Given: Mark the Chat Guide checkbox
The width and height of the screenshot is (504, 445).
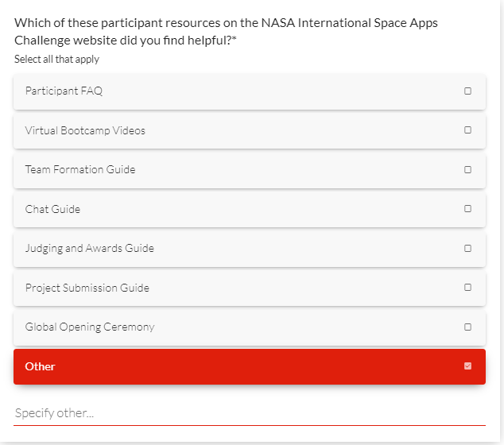Looking at the screenshot, I should [467, 209].
